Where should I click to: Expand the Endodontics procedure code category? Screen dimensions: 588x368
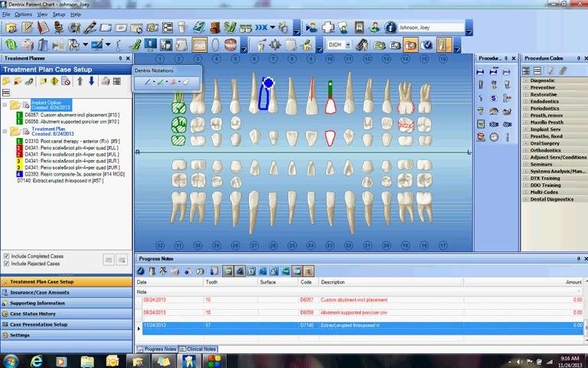point(525,101)
